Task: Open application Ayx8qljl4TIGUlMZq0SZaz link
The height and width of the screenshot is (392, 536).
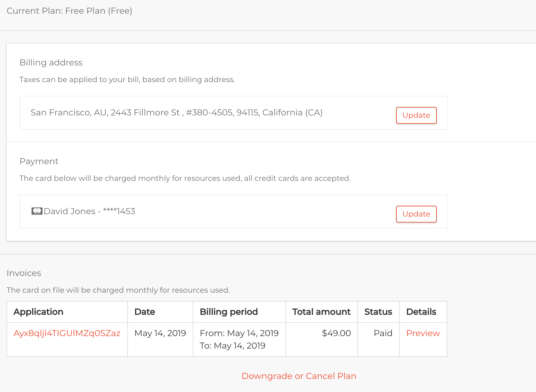Action: [x=67, y=333]
